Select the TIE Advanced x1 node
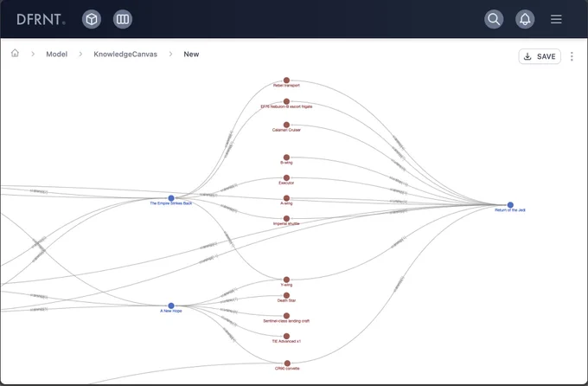The height and width of the screenshot is (386, 588). click(286, 336)
